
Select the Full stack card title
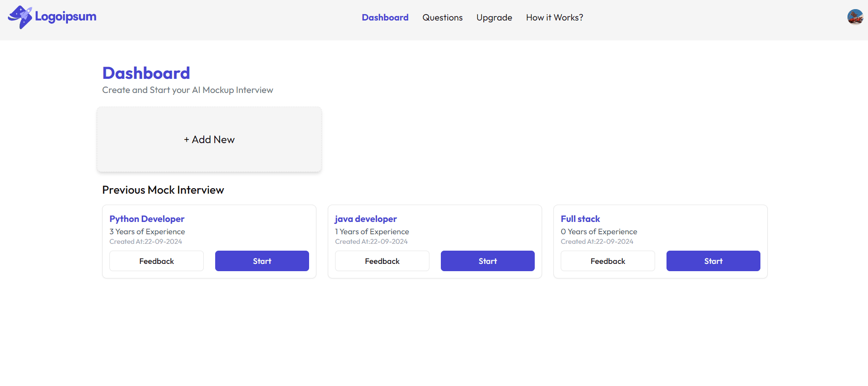(x=580, y=219)
